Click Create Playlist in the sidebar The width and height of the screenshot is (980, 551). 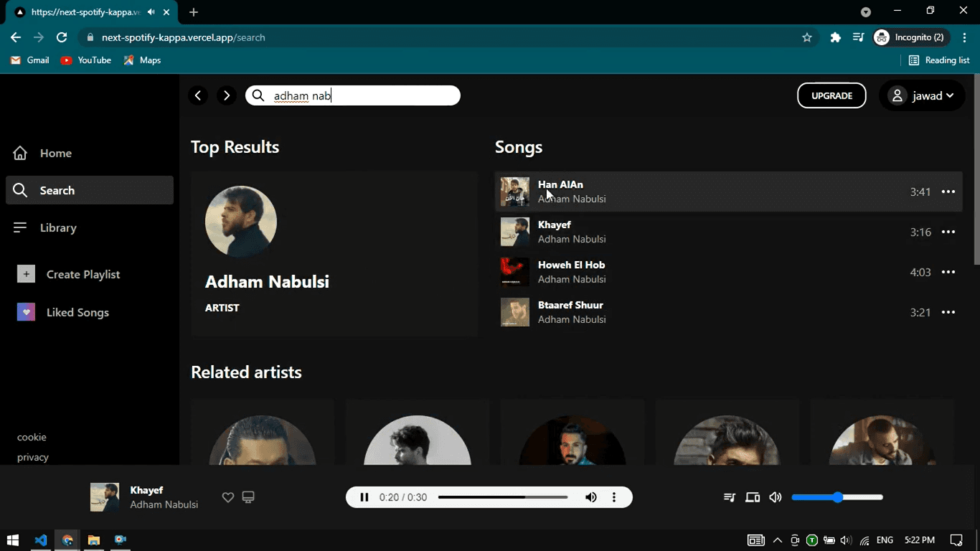coord(83,274)
